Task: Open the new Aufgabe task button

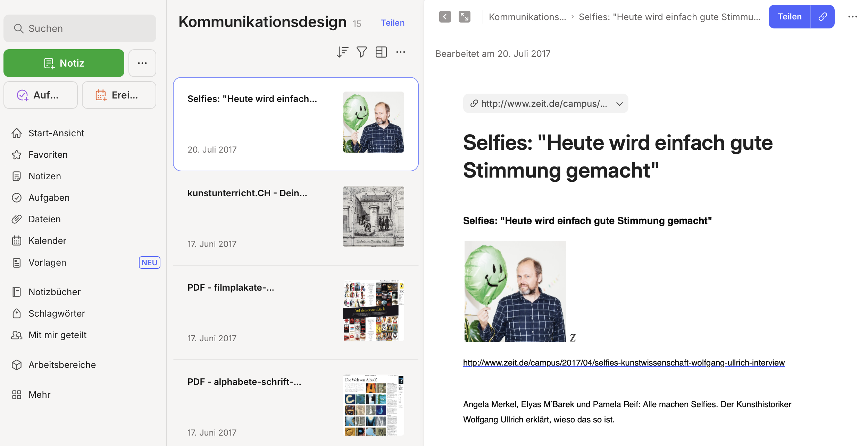Action: pos(41,95)
